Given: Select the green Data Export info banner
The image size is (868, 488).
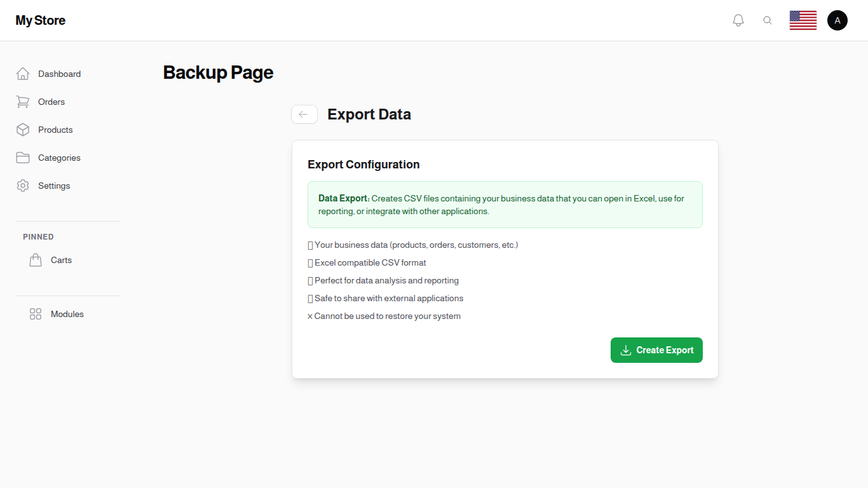Looking at the screenshot, I should coord(505,204).
